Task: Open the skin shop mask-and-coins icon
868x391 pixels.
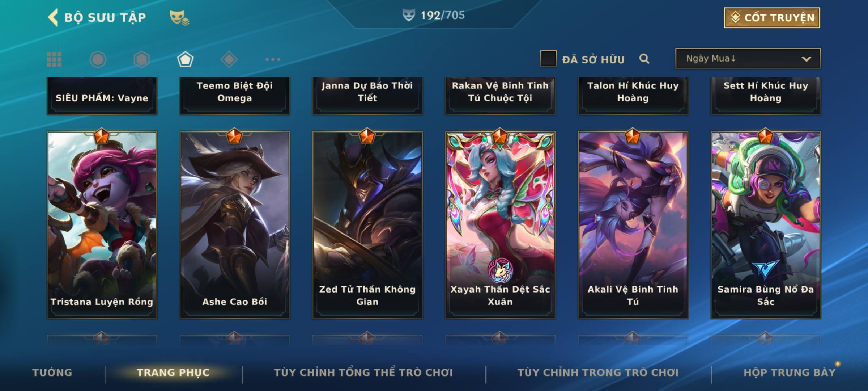Action: [x=179, y=17]
